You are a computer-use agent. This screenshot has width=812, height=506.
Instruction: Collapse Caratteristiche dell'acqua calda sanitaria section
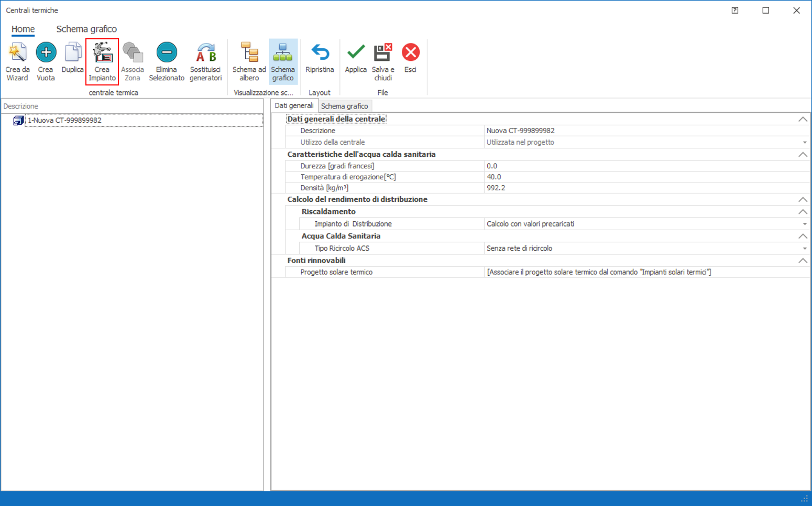(x=802, y=155)
